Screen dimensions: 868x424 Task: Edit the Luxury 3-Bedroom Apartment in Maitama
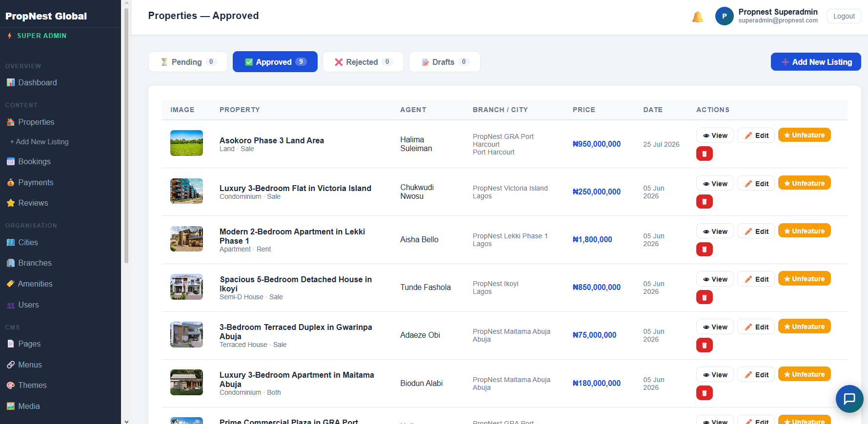(756, 375)
